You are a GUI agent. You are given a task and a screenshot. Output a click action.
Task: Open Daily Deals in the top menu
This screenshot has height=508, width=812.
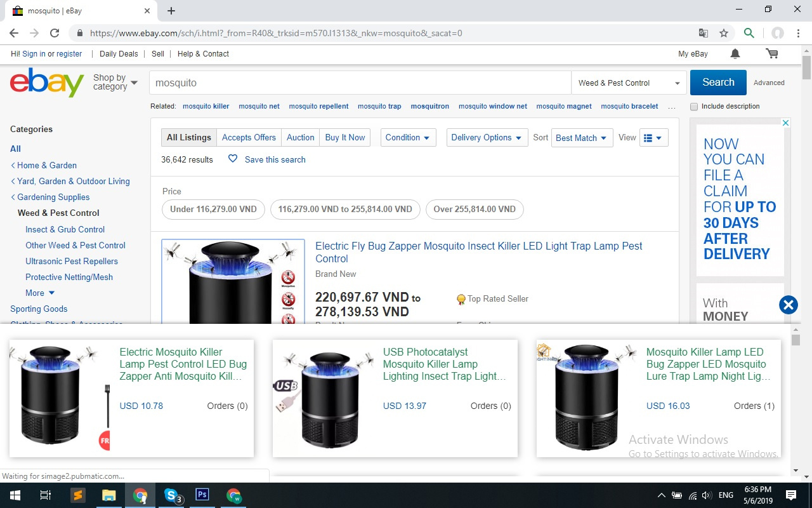click(x=119, y=54)
